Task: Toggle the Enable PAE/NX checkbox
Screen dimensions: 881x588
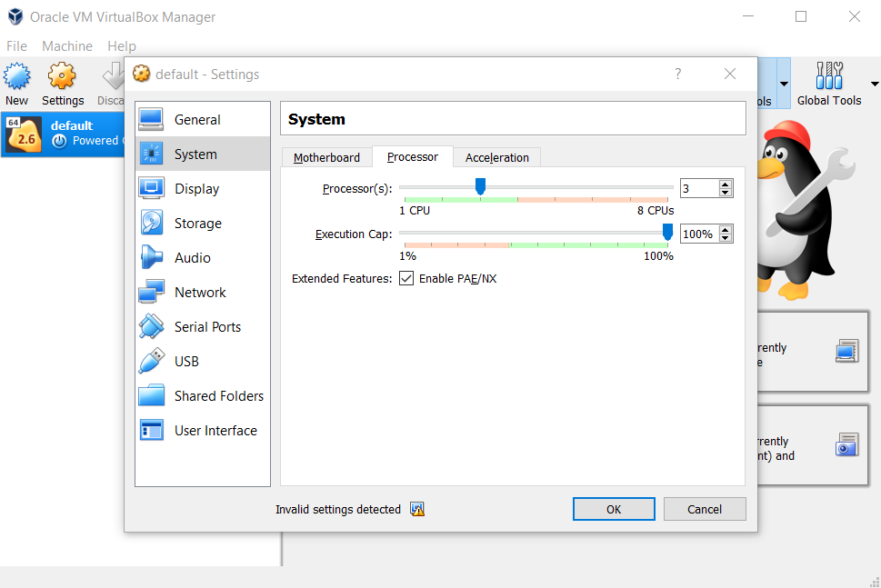Action: [x=406, y=279]
